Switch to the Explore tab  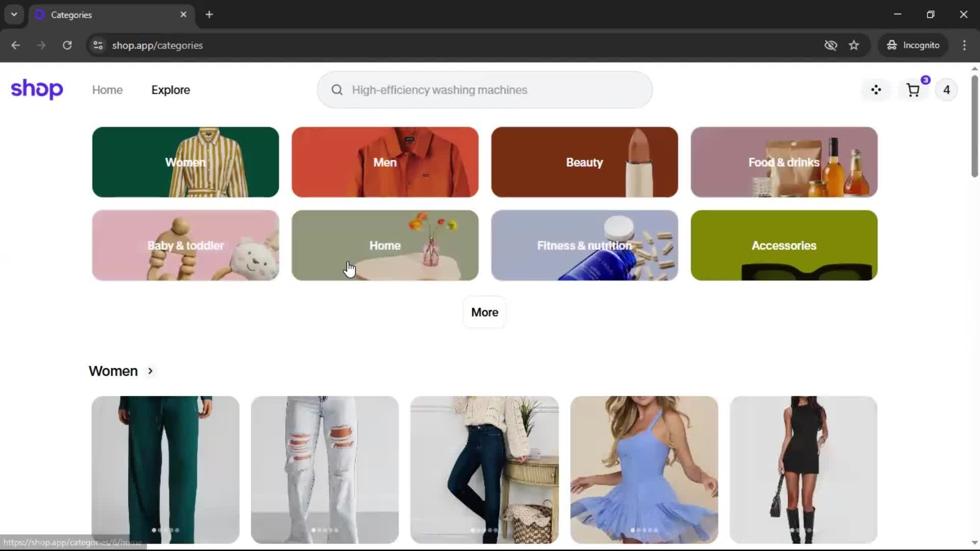(170, 90)
